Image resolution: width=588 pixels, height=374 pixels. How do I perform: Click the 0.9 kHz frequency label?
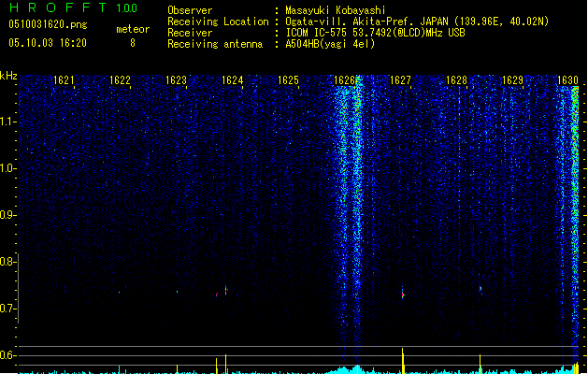coord(7,215)
